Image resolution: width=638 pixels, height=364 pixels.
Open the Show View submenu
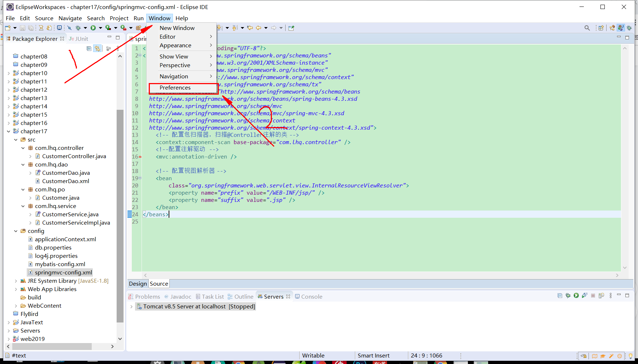point(182,56)
